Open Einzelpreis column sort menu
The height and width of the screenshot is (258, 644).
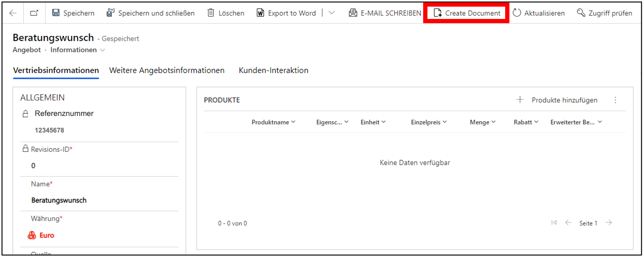pyautogui.click(x=429, y=122)
